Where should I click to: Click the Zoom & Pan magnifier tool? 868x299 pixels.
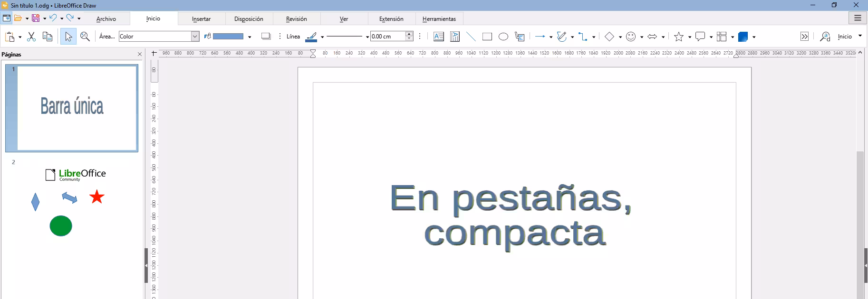(x=85, y=37)
